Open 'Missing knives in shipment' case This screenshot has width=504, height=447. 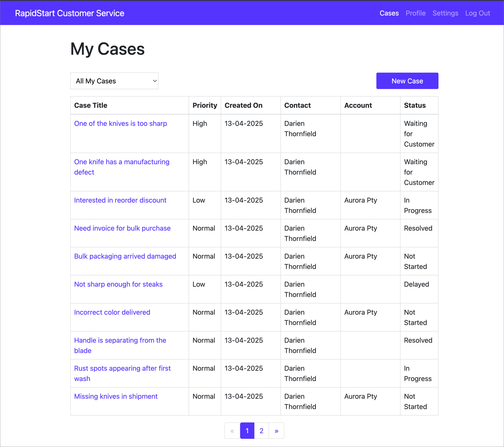pos(116,396)
